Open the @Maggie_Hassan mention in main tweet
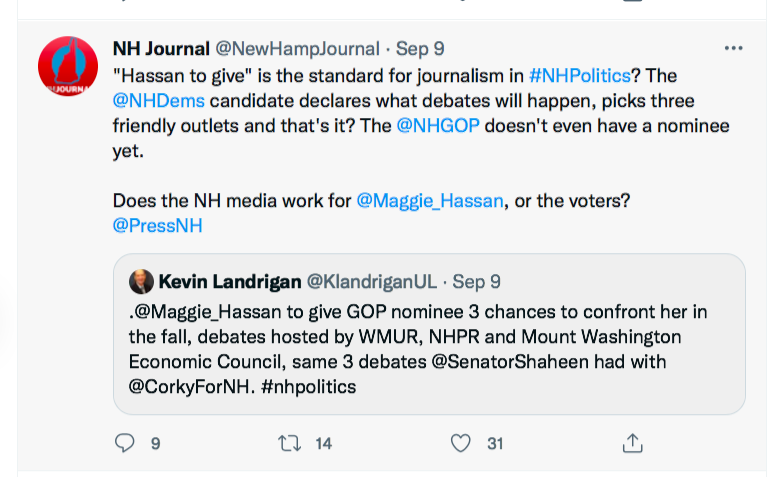 429,200
